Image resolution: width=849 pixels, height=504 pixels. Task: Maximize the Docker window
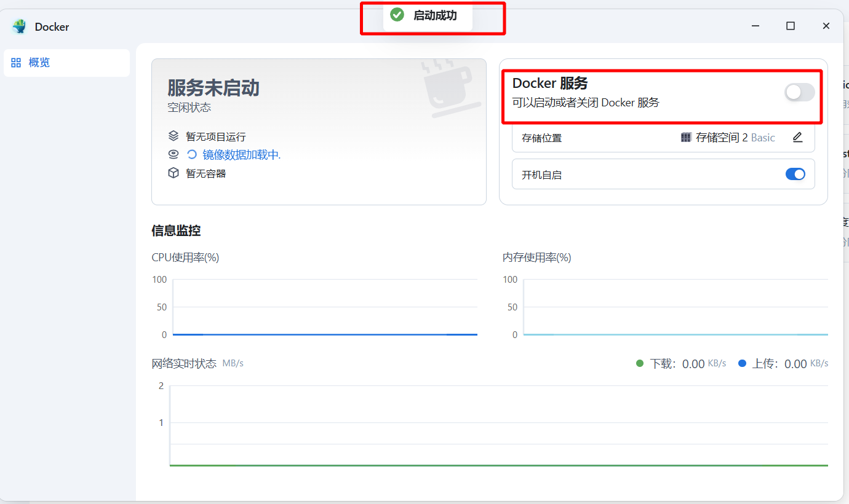[791, 26]
